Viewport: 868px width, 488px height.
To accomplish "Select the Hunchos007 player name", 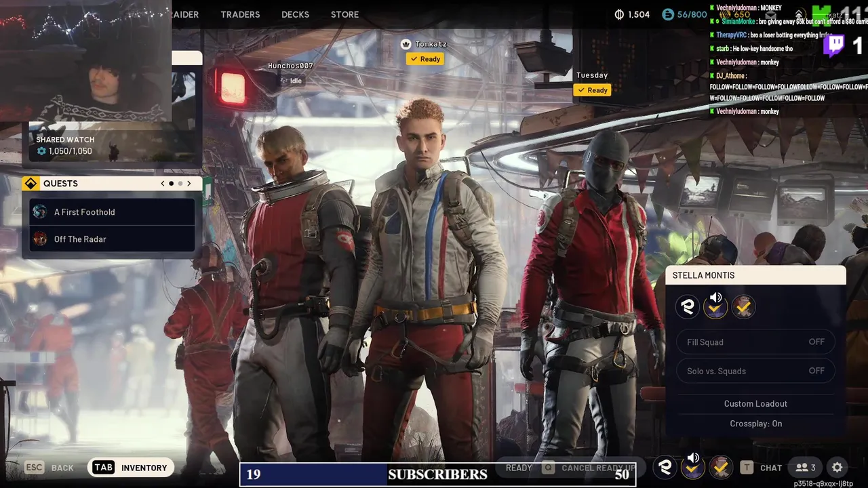I will [290, 66].
